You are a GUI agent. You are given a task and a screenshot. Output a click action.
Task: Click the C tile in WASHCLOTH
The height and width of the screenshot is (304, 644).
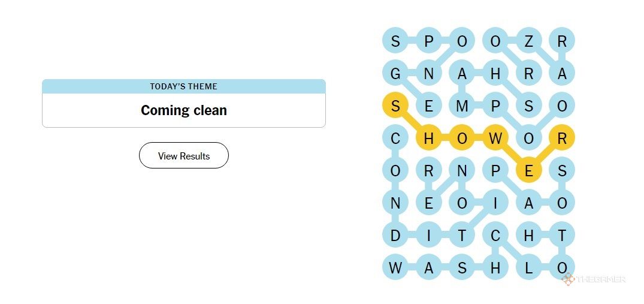click(495, 236)
